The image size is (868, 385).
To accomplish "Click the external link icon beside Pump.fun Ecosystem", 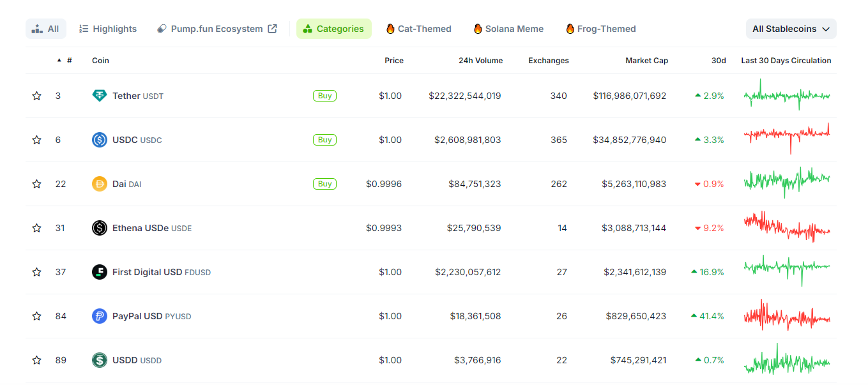I will [272, 29].
